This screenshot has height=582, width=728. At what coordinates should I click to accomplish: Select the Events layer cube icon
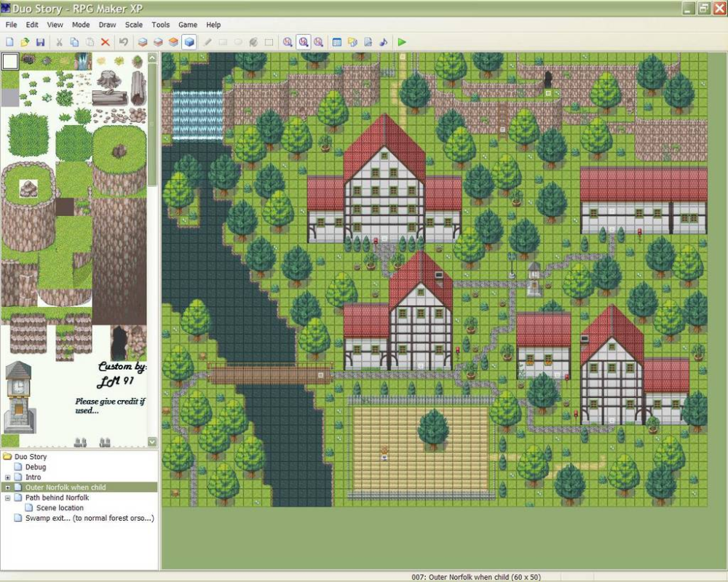point(189,42)
